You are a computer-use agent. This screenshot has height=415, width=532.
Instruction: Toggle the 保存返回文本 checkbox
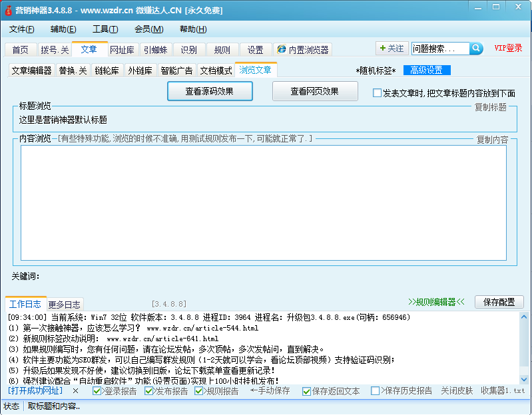pyautogui.click(x=307, y=391)
